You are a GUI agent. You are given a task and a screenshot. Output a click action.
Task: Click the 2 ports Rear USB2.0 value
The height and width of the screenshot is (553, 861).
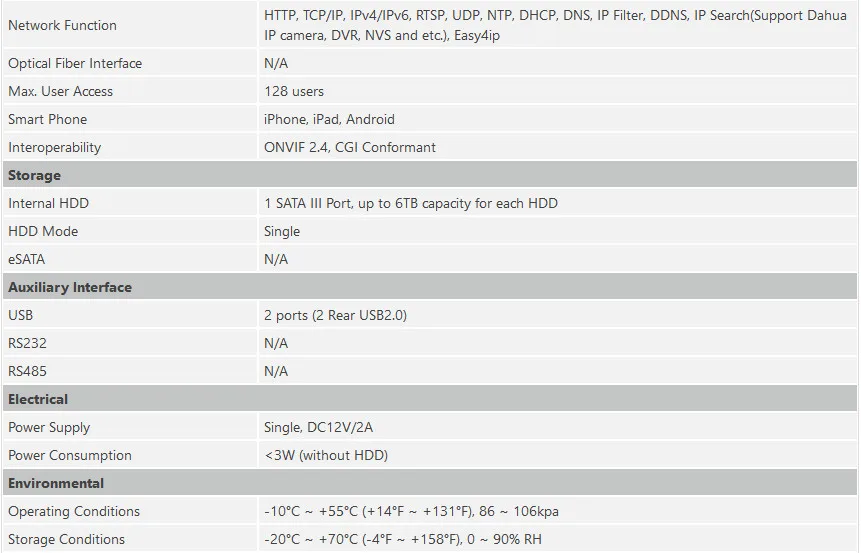pos(336,316)
